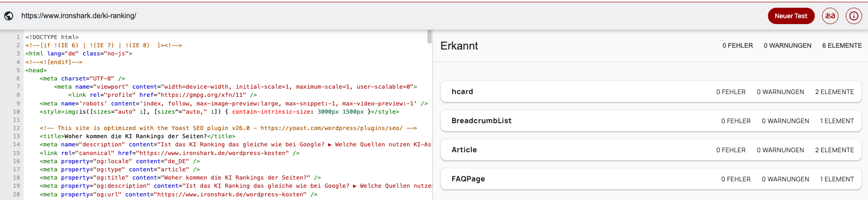
Task: Click line number 12 in code gutter
Action: [x=16, y=128]
